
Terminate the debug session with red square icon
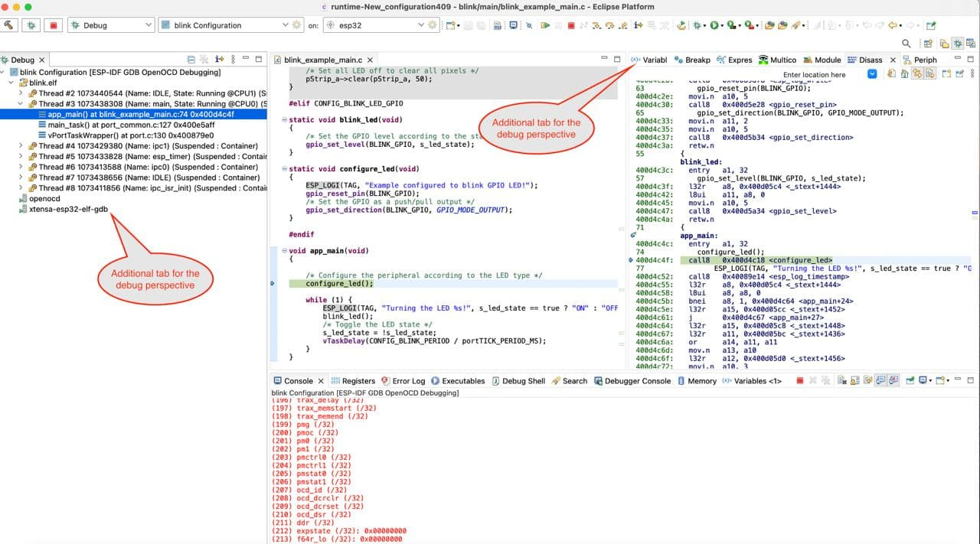(570, 25)
